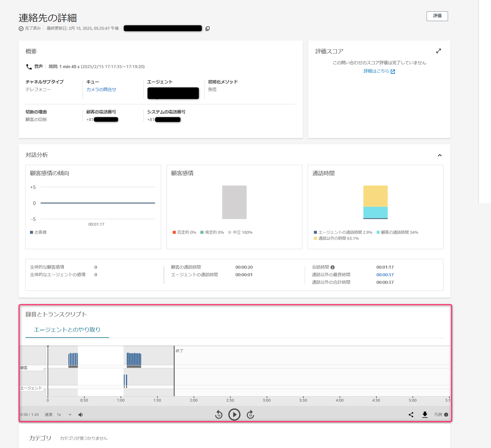The width and height of the screenshot is (491, 448).
Task: Play the call recording
Action: coord(234,414)
